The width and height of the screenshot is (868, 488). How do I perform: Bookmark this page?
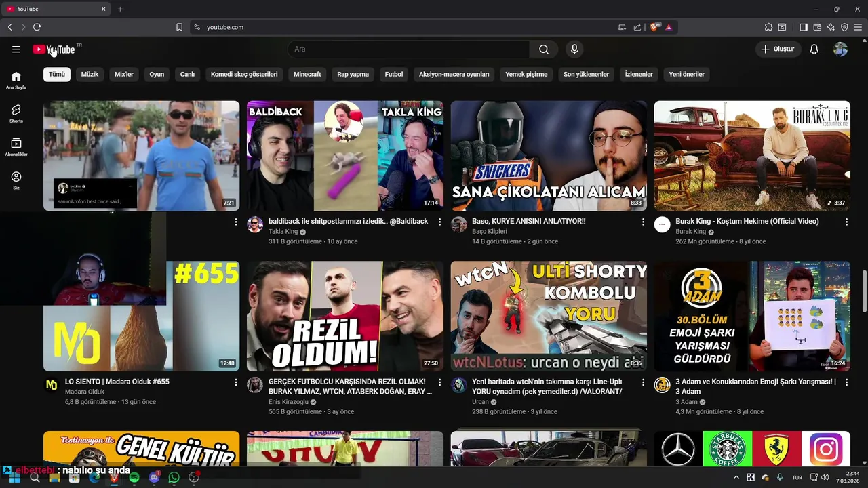coord(179,27)
